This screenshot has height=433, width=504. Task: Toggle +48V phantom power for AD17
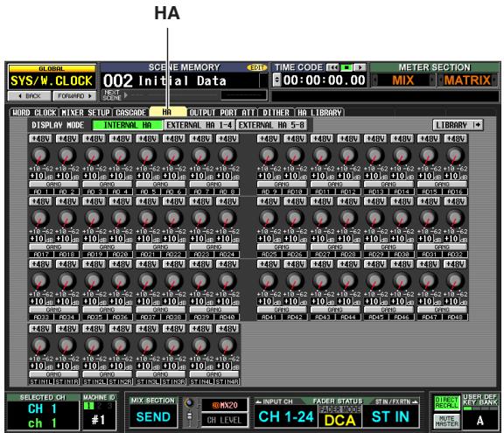click(x=40, y=201)
